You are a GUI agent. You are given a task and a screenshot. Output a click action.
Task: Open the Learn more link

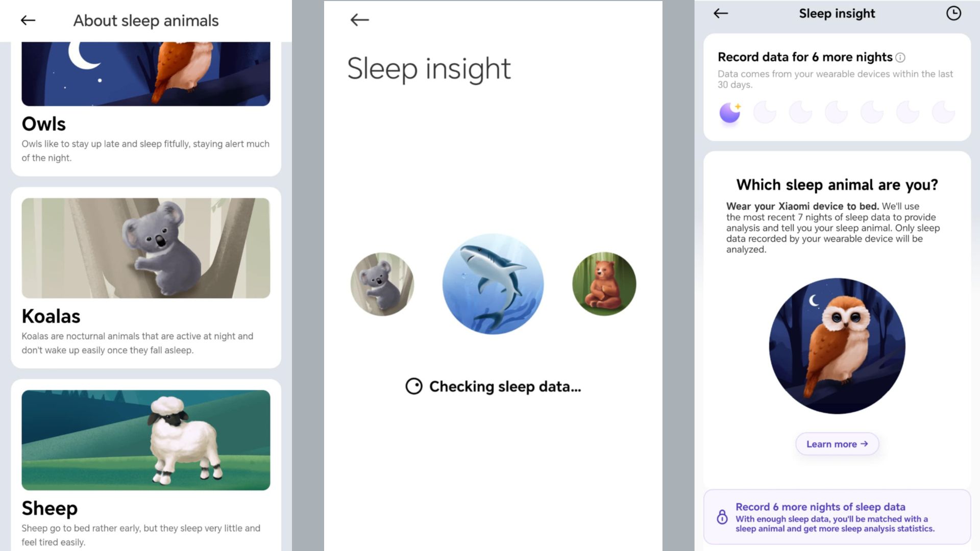[837, 444]
